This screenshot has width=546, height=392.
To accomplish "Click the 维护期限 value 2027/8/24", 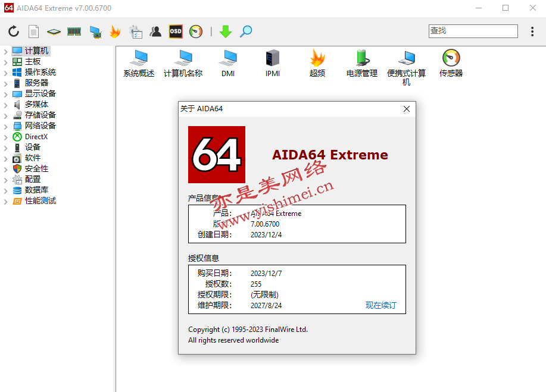I will [x=266, y=305].
